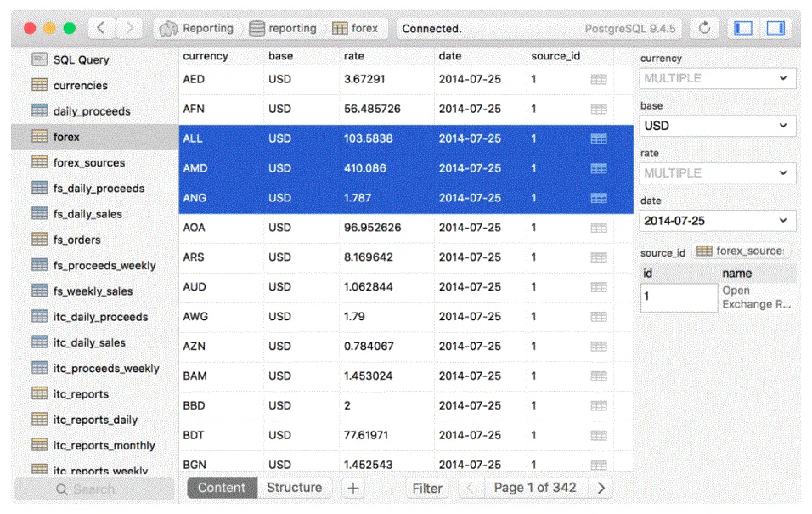Go forward with the right arrow toolbar button
The image size is (812, 514).
[129, 28]
